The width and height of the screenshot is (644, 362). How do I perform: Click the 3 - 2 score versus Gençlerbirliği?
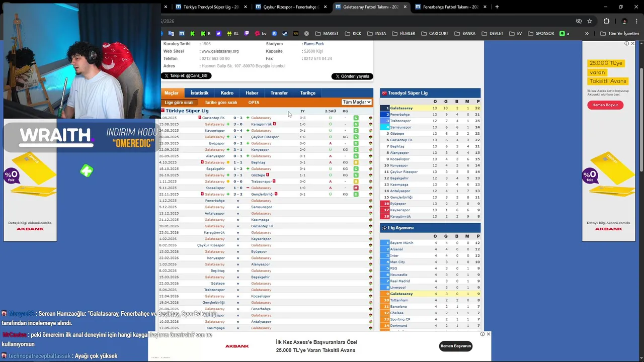[238, 194]
